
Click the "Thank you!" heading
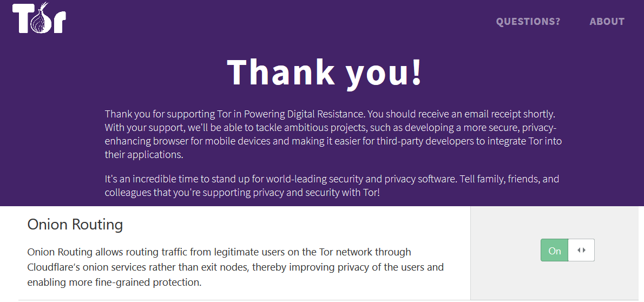(x=325, y=72)
